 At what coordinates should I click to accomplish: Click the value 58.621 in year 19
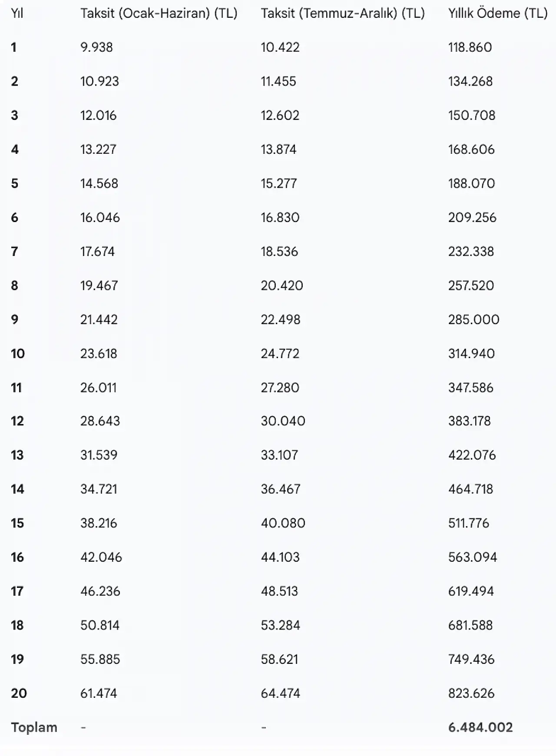click(279, 660)
